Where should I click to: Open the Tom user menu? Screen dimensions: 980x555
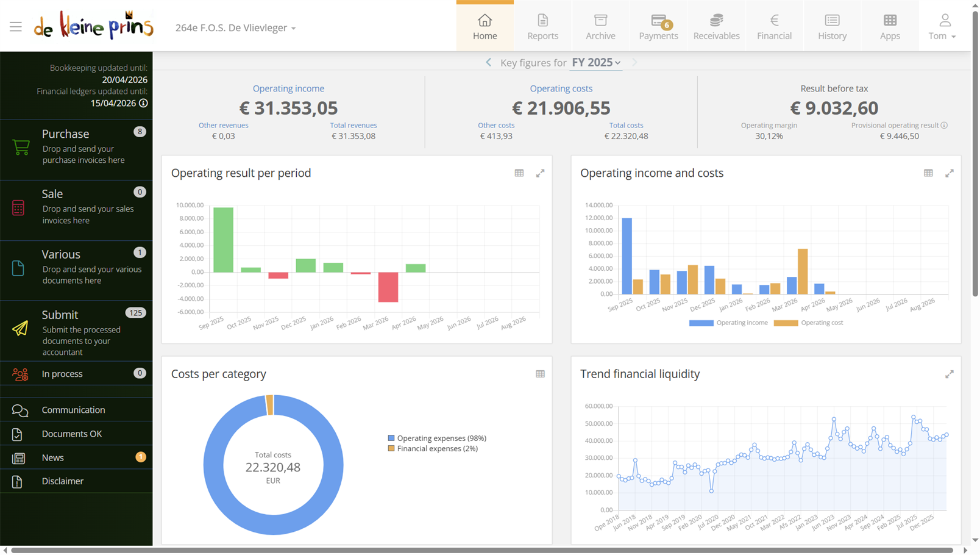coord(942,27)
